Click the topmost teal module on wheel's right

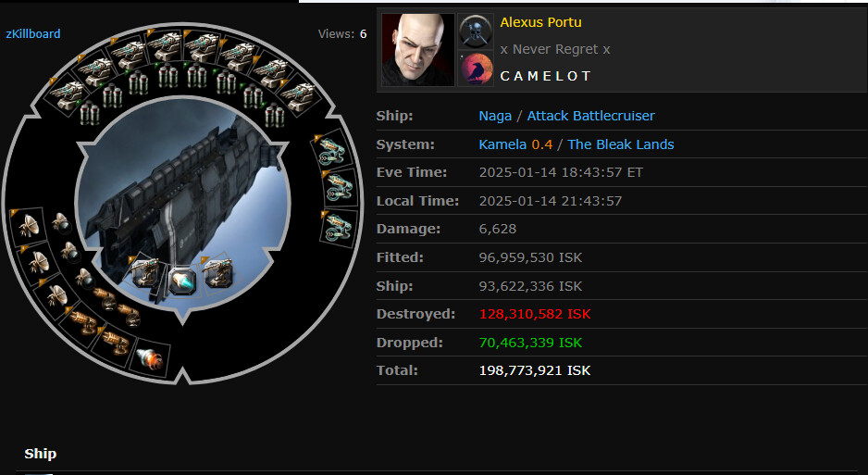point(331,150)
